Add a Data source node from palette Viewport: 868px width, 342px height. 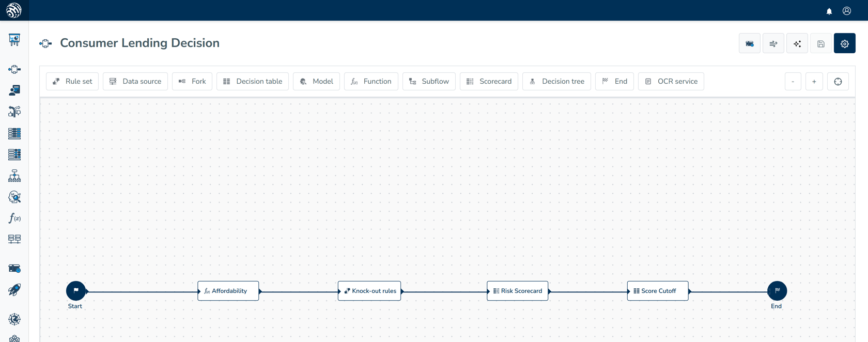pos(135,82)
